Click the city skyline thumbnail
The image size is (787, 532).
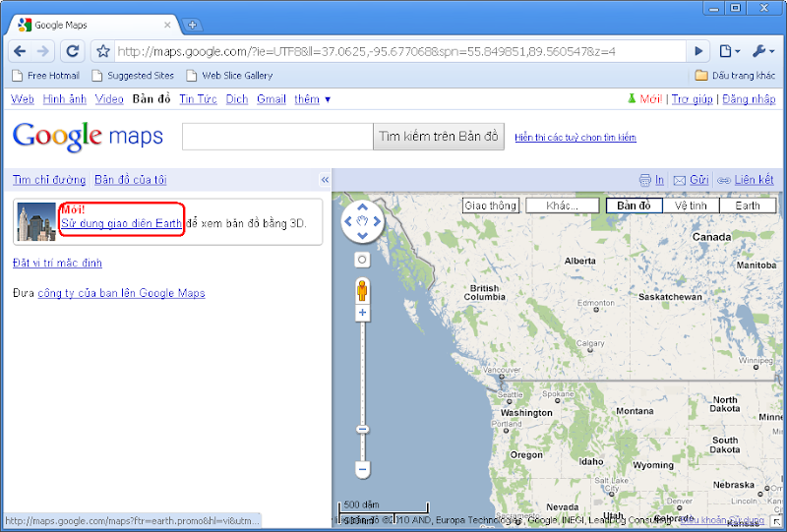click(x=36, y=222)
